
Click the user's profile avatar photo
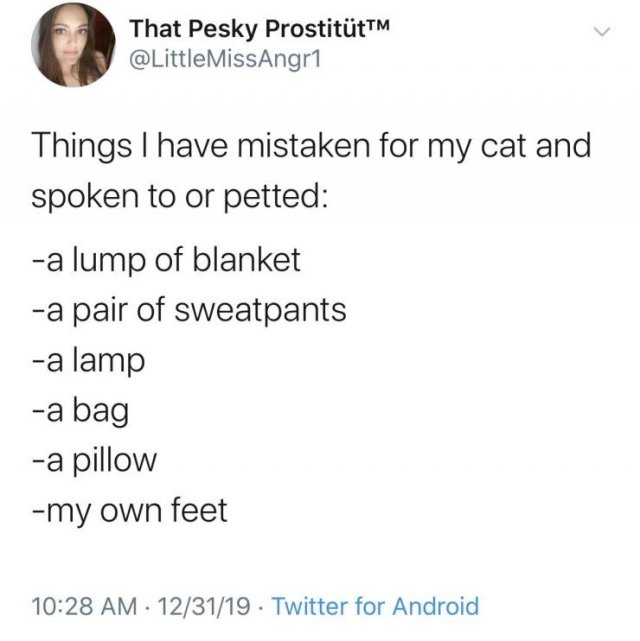point(73,45)
